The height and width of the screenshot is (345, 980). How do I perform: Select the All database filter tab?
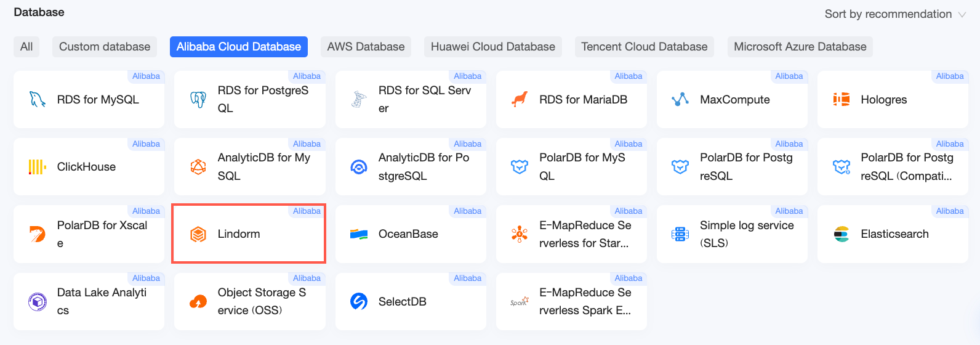click(26, 47)
